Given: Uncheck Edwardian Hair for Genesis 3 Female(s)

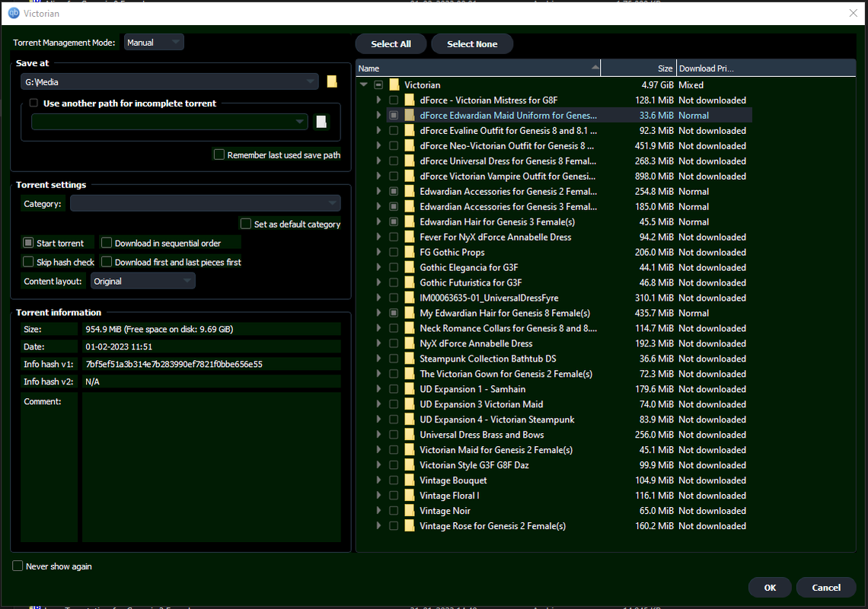Looking at the screenshot, I should [x=394, y=222].
